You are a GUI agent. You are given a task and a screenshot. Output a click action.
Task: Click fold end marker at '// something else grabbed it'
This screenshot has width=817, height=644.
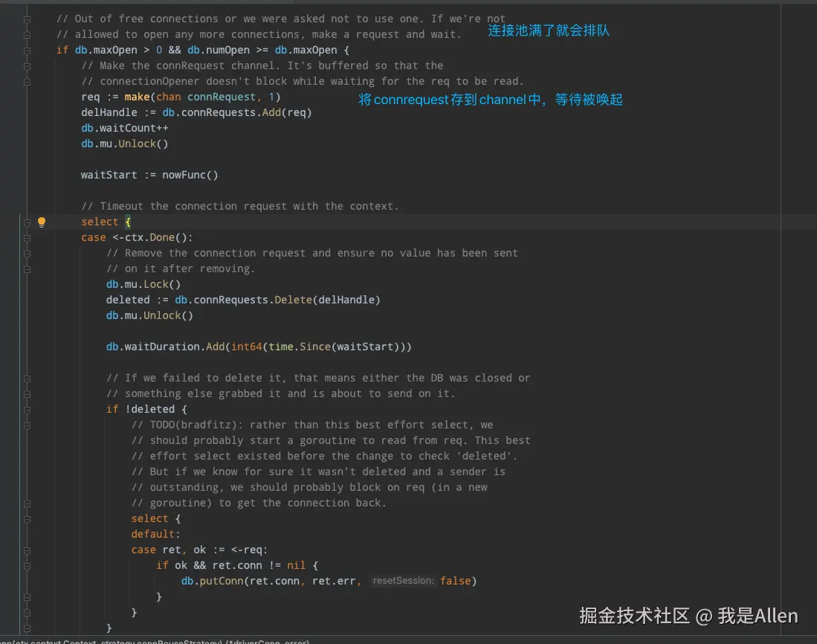coord(27,394)
